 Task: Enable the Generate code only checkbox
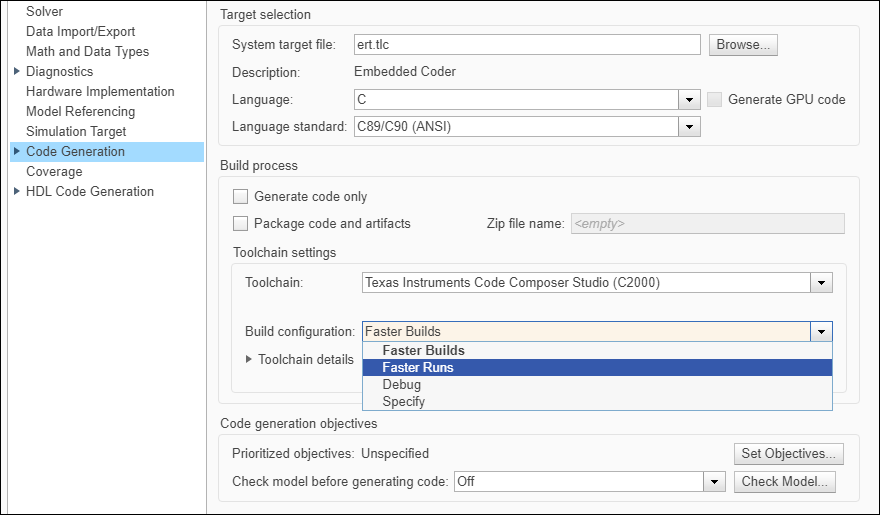[x=240, y=197]
